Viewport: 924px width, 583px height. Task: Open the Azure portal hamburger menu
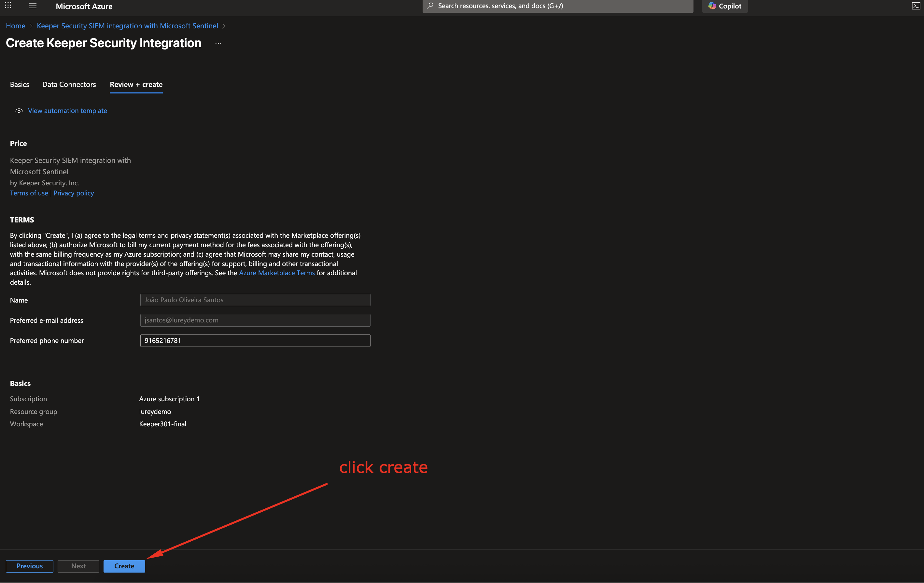click(33, 6)
